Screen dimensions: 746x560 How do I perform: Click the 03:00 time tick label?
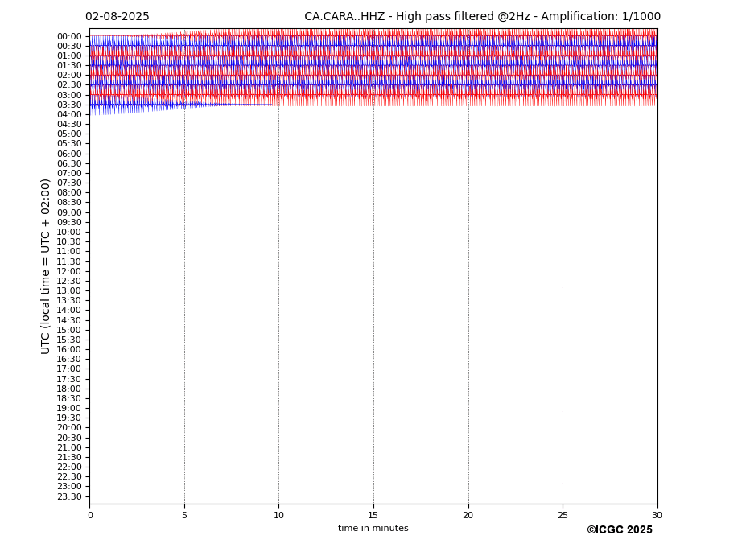click(69, 95)
